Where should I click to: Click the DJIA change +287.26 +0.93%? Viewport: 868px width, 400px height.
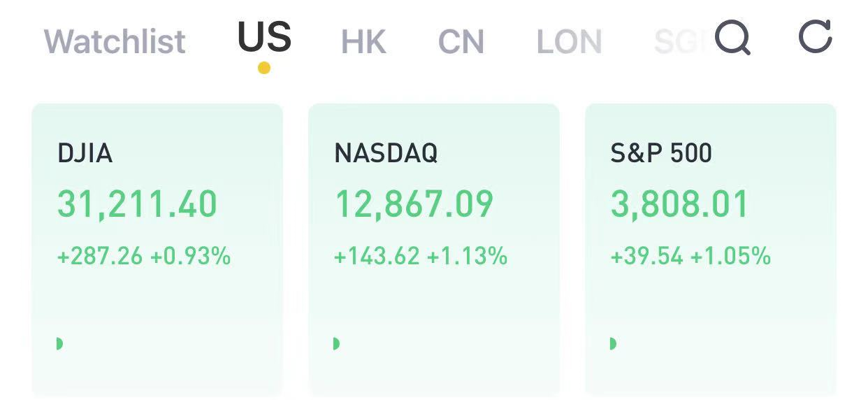144,257
